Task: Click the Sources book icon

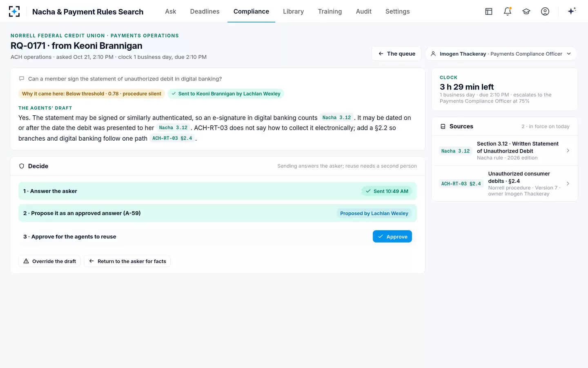Action: tap(443, 126)
